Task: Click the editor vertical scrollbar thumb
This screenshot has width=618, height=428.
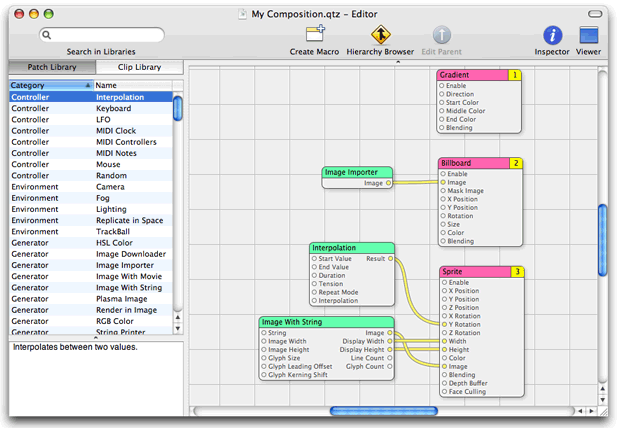Action: tap(602, 240)
